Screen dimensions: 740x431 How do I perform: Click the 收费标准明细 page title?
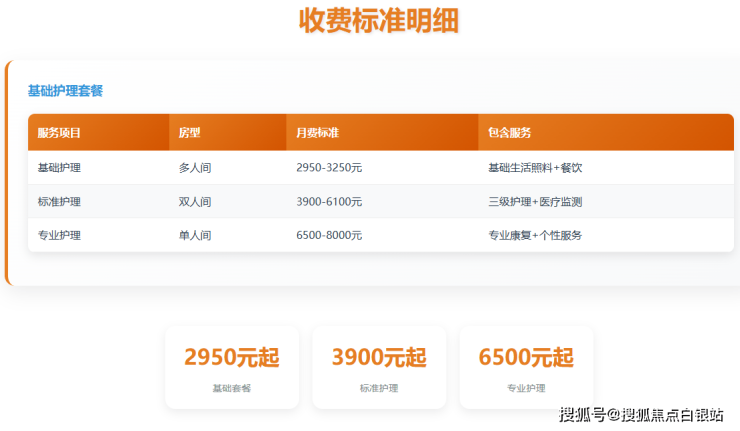coord(379,21)
